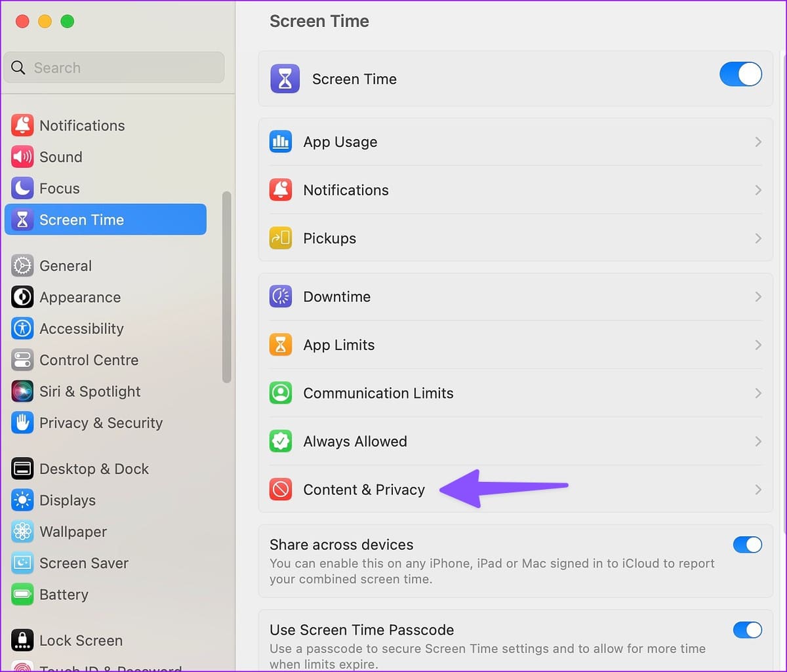
Task: Open Privacy & Security label in sidebar
Action: (101, 423)
